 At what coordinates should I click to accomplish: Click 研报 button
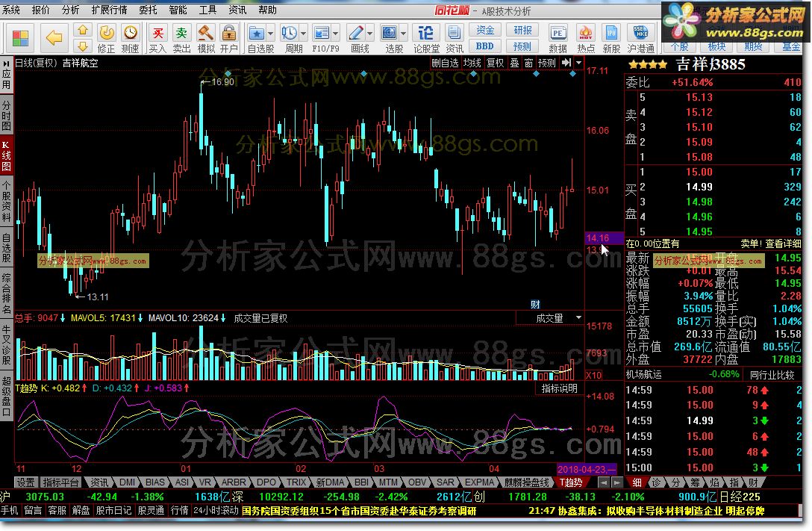pos(522,30)
